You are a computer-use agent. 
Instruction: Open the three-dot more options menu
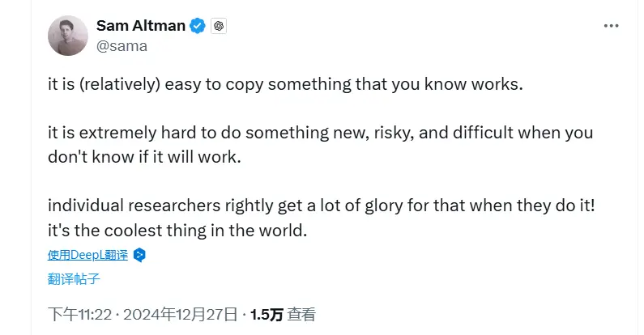[611, 26]
